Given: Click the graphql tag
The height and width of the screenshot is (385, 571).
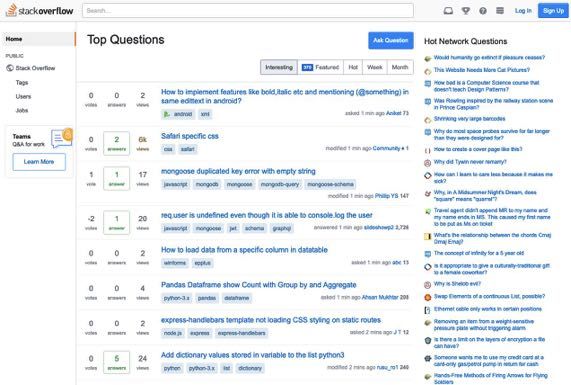Looking at the screenshot, I should (281, 228).
